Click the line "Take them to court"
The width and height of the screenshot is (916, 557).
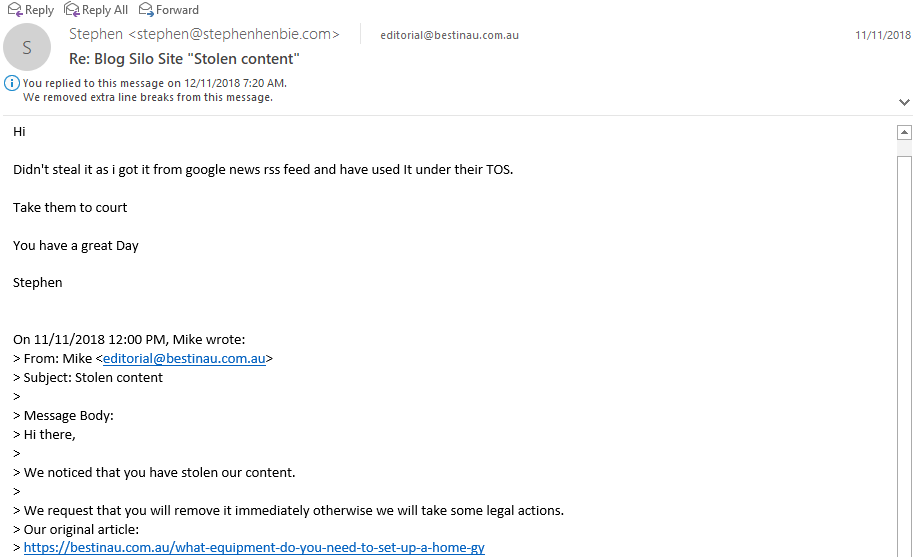(x=70, y=207)
